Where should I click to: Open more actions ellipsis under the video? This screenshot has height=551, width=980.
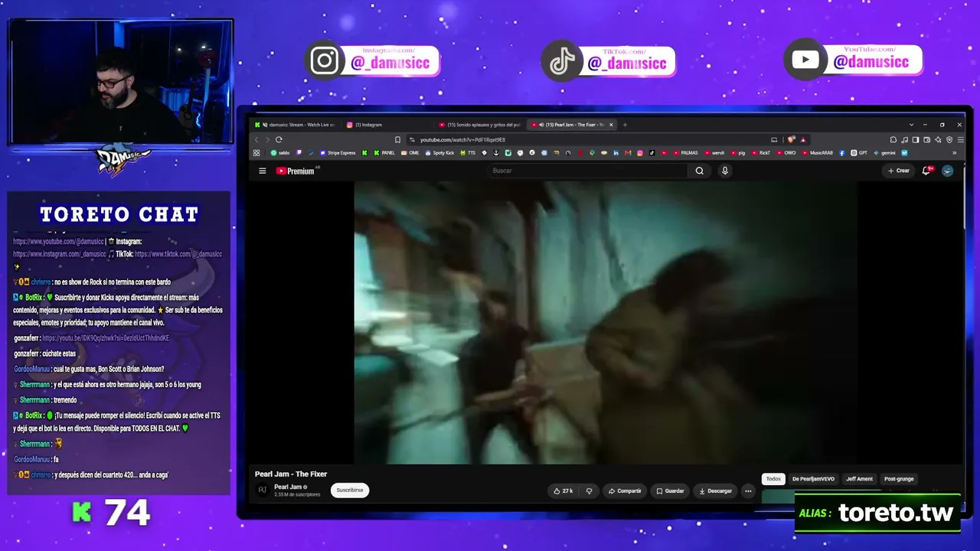[x=748, y=491]
